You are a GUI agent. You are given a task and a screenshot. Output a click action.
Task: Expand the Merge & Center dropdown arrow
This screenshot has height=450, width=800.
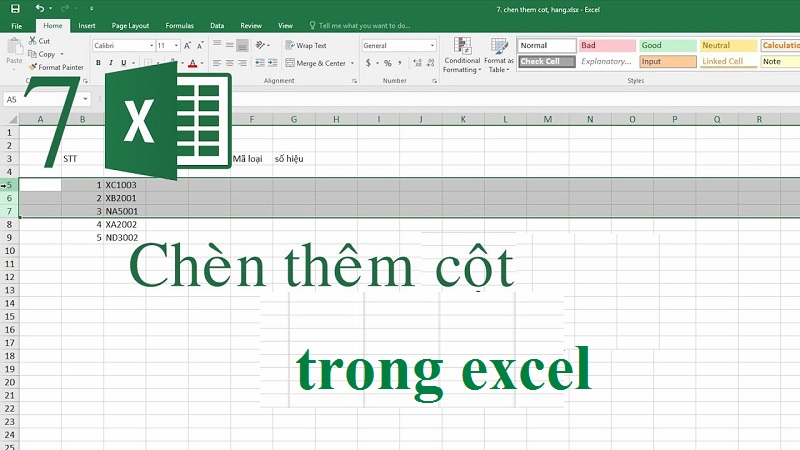coord(352,63)
